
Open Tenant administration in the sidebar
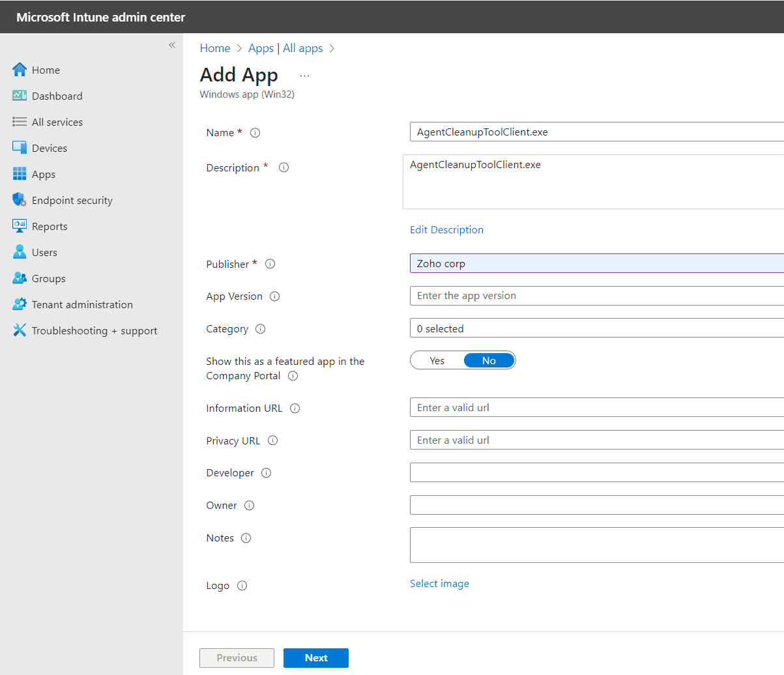point(81,304)
